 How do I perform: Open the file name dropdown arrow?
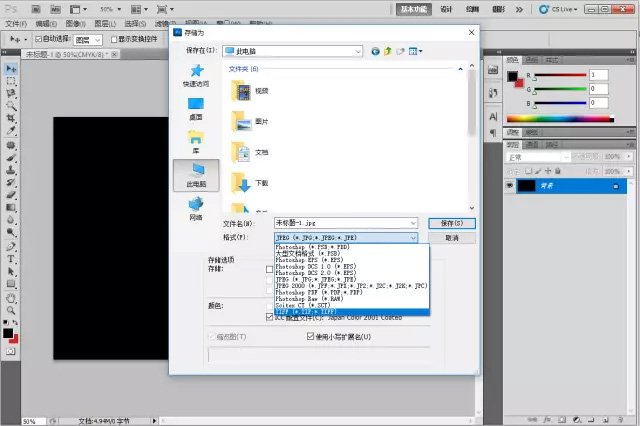[412, 223]
